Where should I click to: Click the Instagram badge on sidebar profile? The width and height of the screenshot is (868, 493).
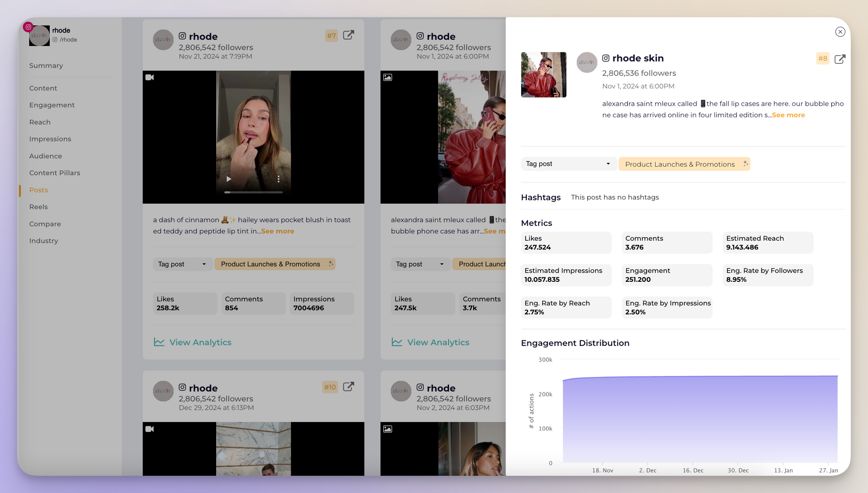click(28, 27)
